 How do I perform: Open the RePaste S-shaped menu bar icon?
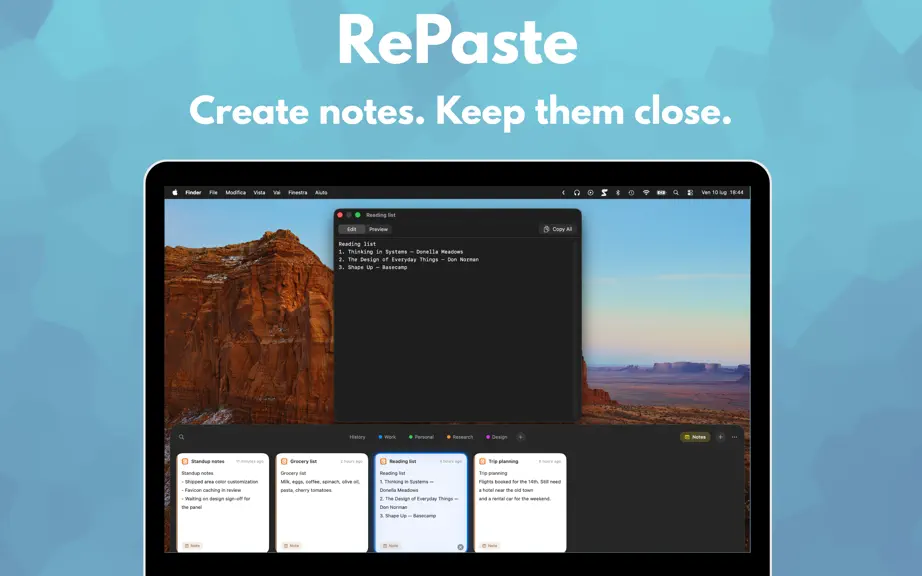click(x=604, y=192)
